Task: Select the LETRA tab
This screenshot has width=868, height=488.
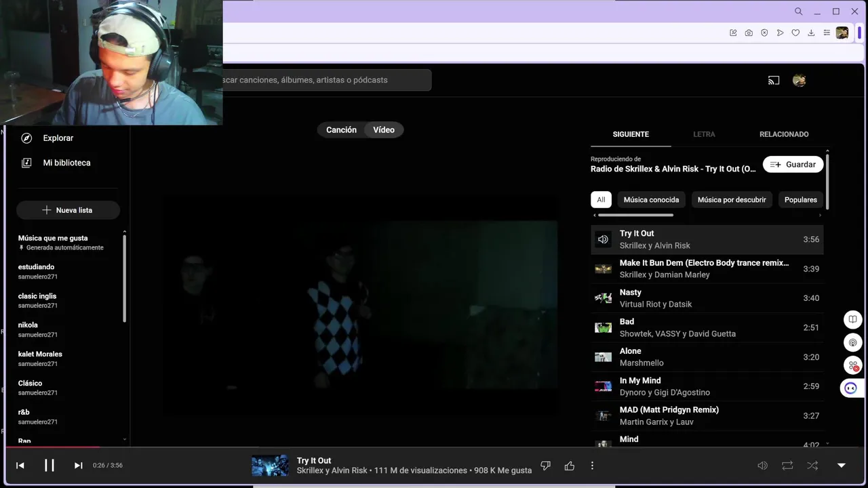Action: [x=704, y=134]
